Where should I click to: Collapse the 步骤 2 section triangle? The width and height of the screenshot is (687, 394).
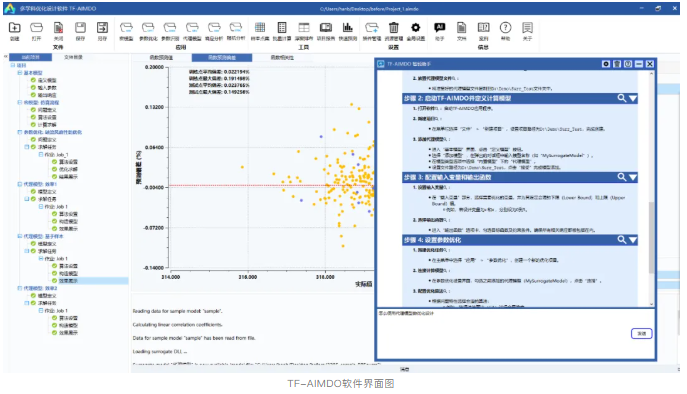pos(633,99)
